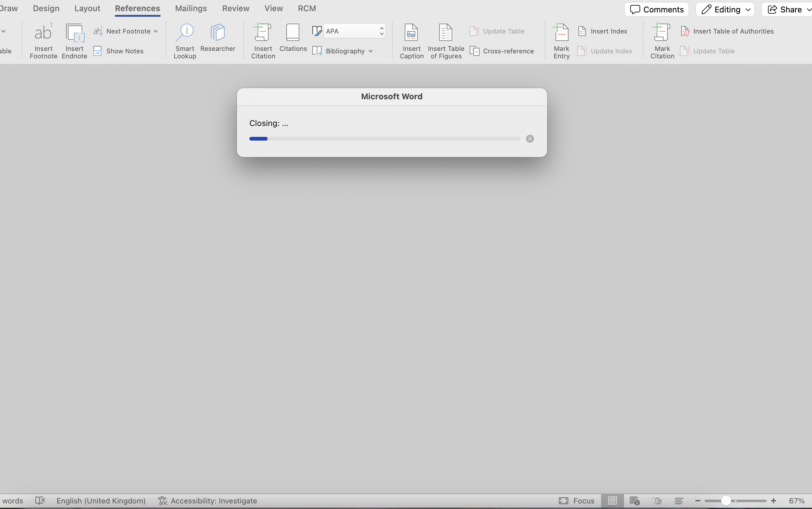
Task: Insert a citation
Action: click(263, 40)
